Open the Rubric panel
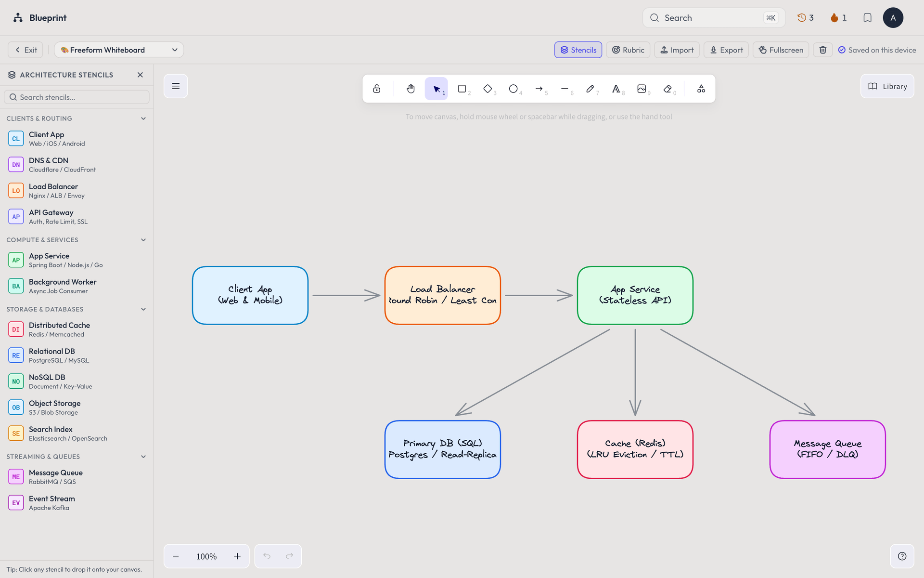 click(628, 50)
